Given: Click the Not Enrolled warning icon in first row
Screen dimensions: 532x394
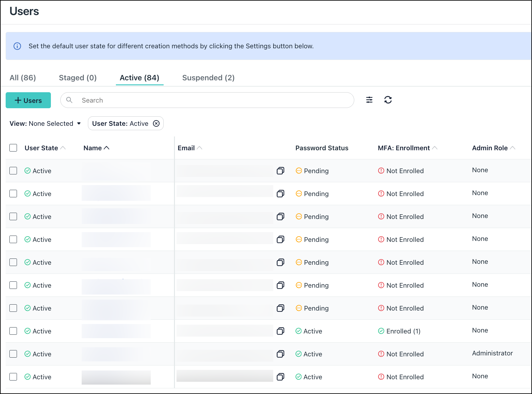Looking at the screenshot, I should (381, 171).
